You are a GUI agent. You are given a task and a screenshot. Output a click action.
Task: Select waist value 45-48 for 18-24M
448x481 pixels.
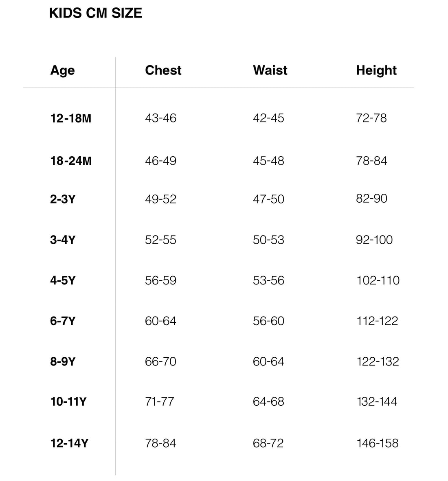(x=268, y=161)
